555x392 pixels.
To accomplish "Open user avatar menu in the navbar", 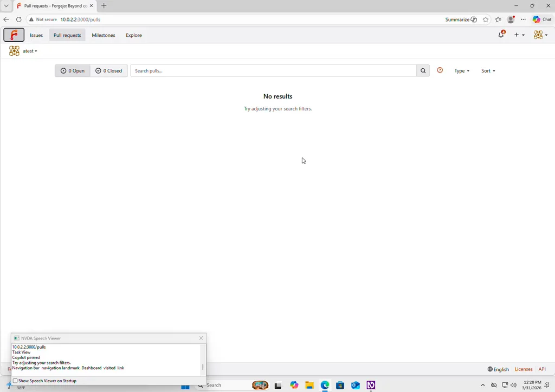I will 540,35.
